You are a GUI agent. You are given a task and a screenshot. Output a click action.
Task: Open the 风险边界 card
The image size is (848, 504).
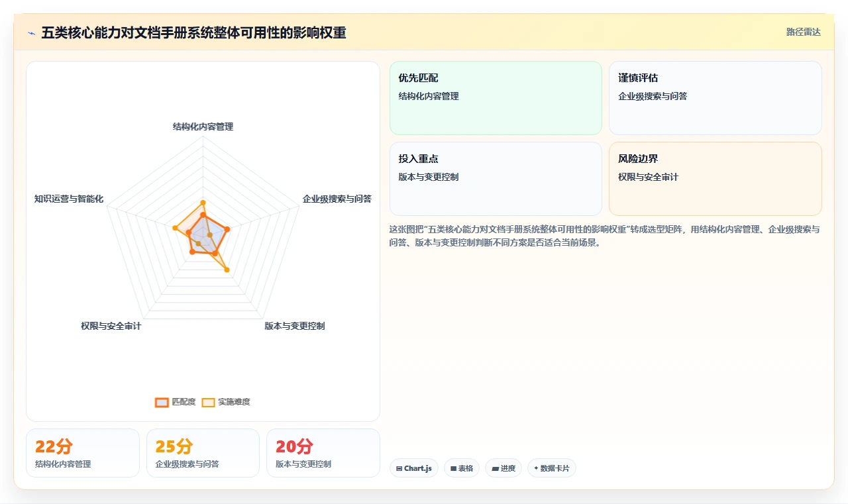tap(715, 179)
